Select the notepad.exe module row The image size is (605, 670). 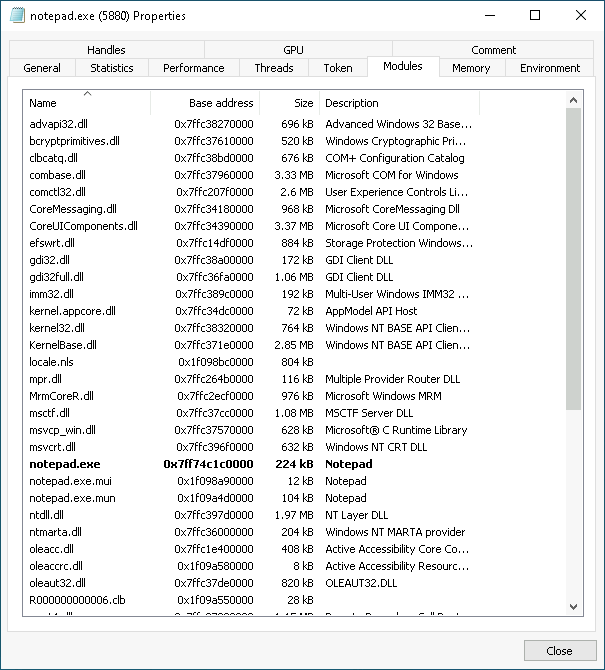65,464
